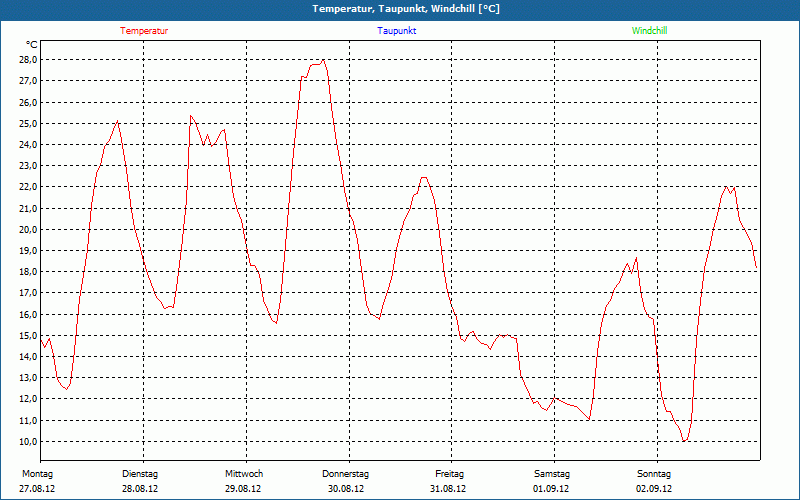Click the 19,0 y-axis value
Viewport: 800px width, 500px height.
(29, 251)
